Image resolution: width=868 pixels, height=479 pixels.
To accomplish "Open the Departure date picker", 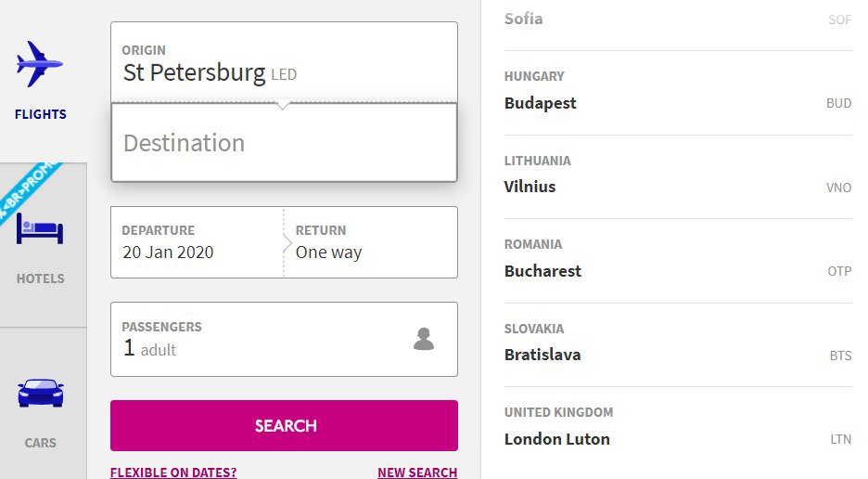I will 197,242.
